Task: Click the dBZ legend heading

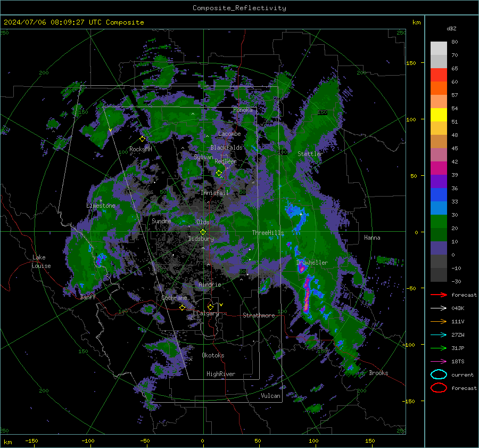Action: 451,28
